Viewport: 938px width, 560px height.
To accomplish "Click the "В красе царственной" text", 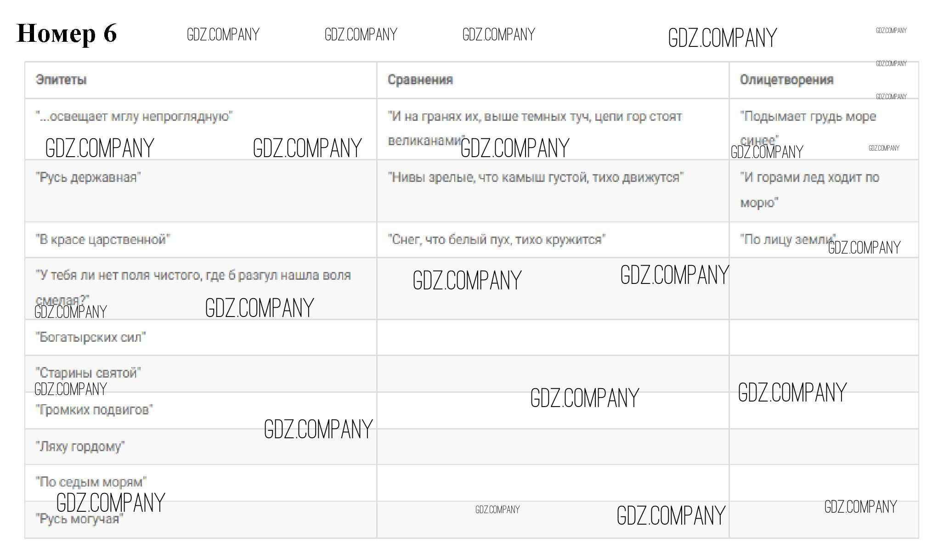I will tap(103, 240).
